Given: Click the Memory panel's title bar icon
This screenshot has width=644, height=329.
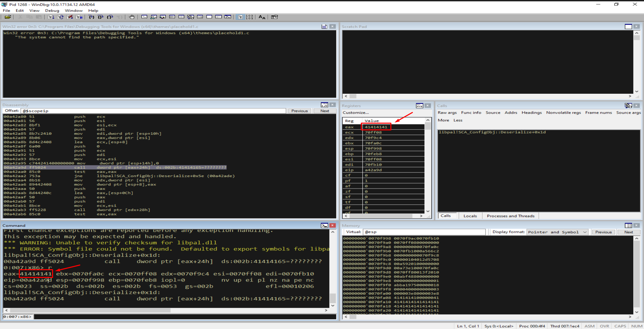Looking at the screenshot, I should pyautogui.click(x=628, y=225).
